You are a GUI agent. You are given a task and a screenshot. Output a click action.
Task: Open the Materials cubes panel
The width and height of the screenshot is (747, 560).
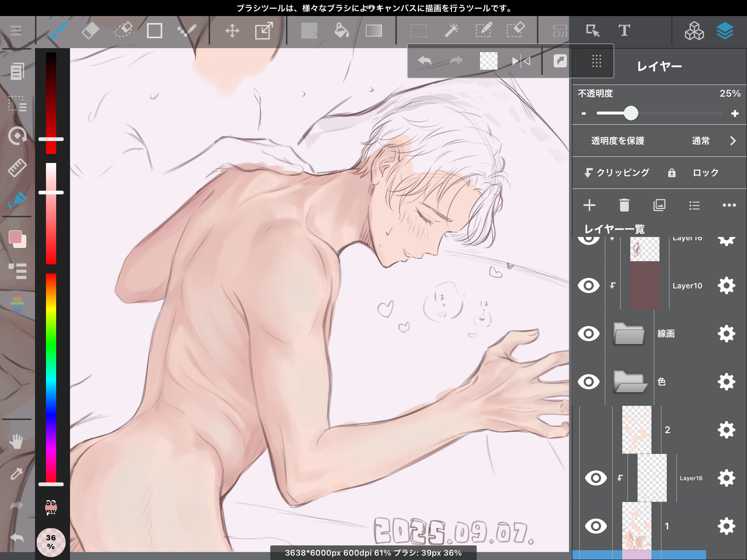[694, 31]
